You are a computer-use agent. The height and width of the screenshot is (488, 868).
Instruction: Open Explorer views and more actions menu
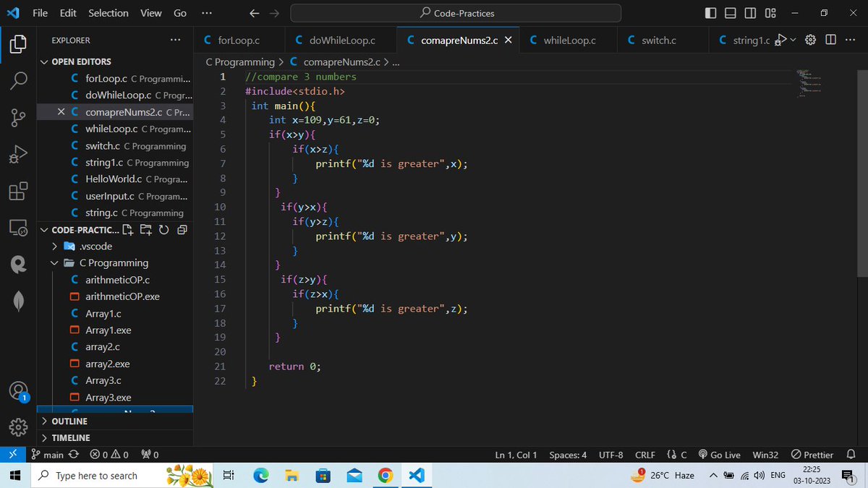click(x=175, y=40)
